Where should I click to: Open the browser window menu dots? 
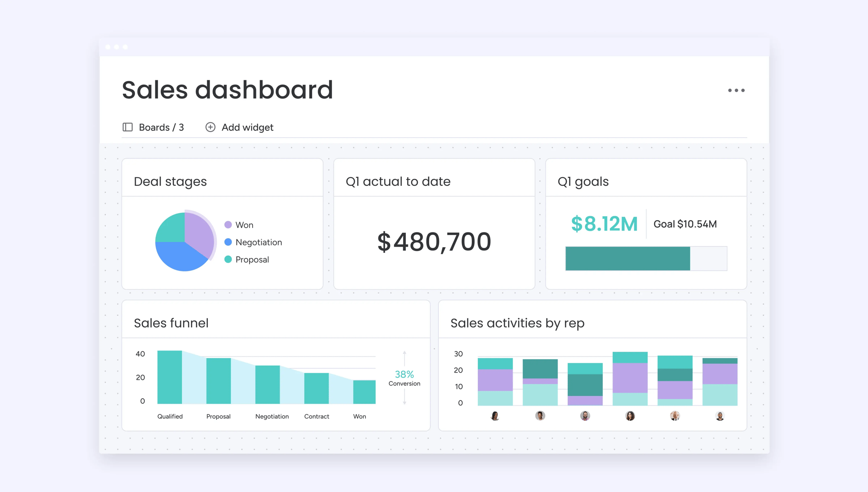pyautogui.click(x=116, y=46)
